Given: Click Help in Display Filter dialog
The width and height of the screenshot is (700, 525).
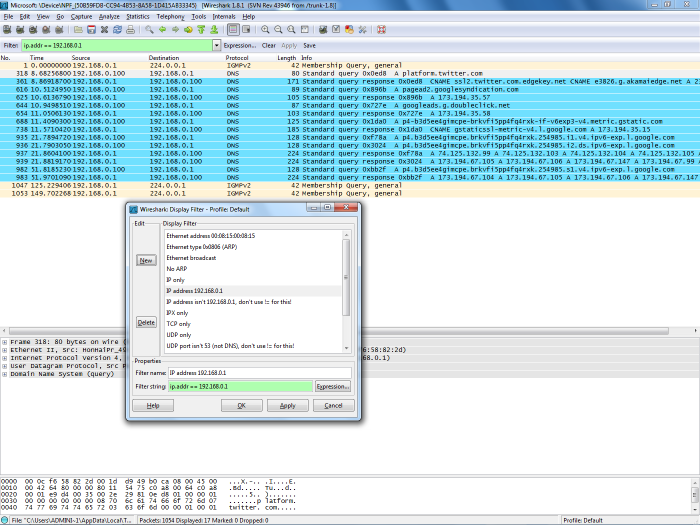Looking at the screenshot, I should (x=153, y=405).
